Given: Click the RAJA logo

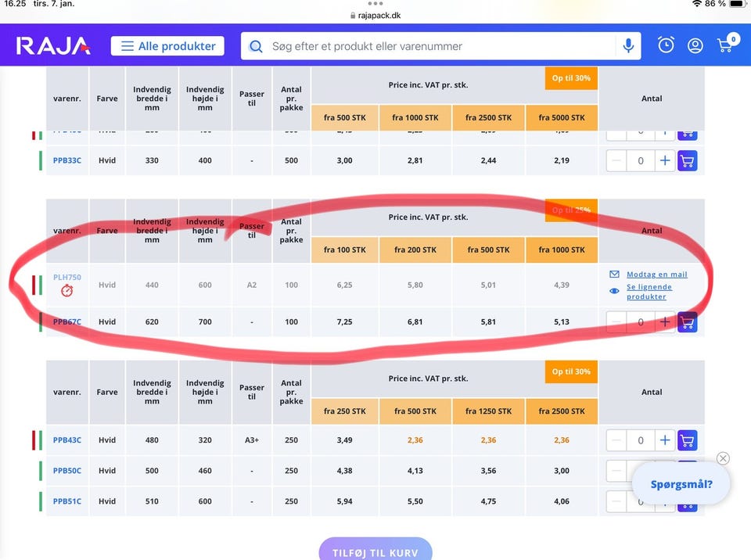Looking at the screenshot, I should pyautogui.click(x=53, y=45).
